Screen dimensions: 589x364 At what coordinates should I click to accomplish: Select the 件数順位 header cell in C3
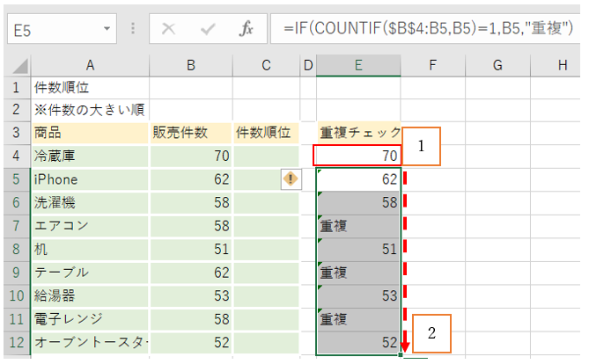pyautogui.click(x=266, y=133)
